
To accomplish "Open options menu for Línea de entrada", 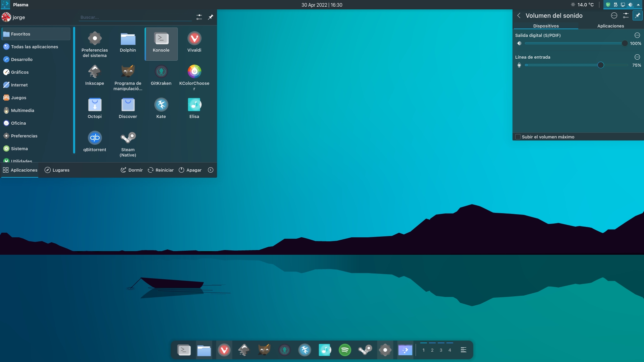I will pyautogui.click(x=637, y=57).
